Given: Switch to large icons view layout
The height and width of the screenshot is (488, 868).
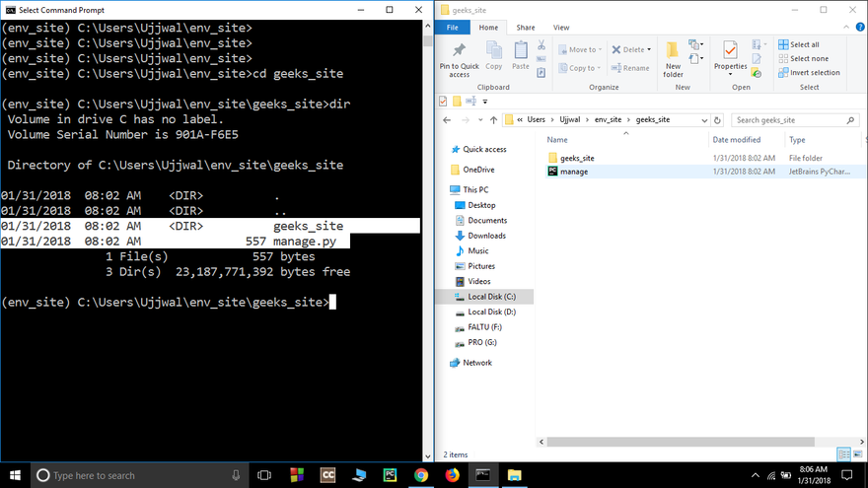Looking at the screenshot, I should coord(857,454).
